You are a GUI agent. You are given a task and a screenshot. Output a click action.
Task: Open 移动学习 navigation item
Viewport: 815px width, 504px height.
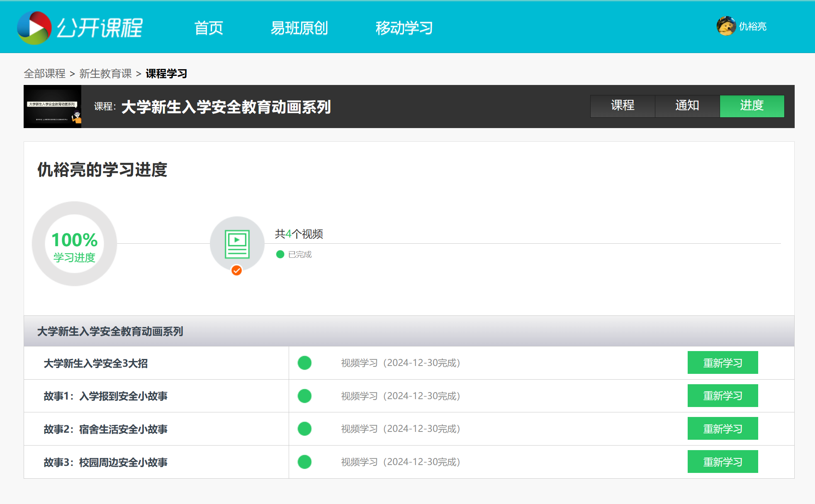click(404, 28)
